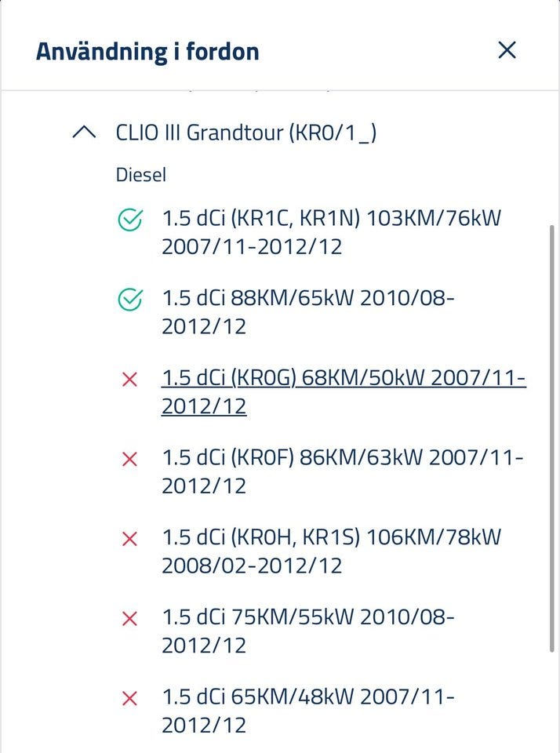The width and height of the screenshot is (560, 753).
Task: Open 1.5 dCi (KR0F) 86KM/63kW entry
Action: tap(342, 471)
